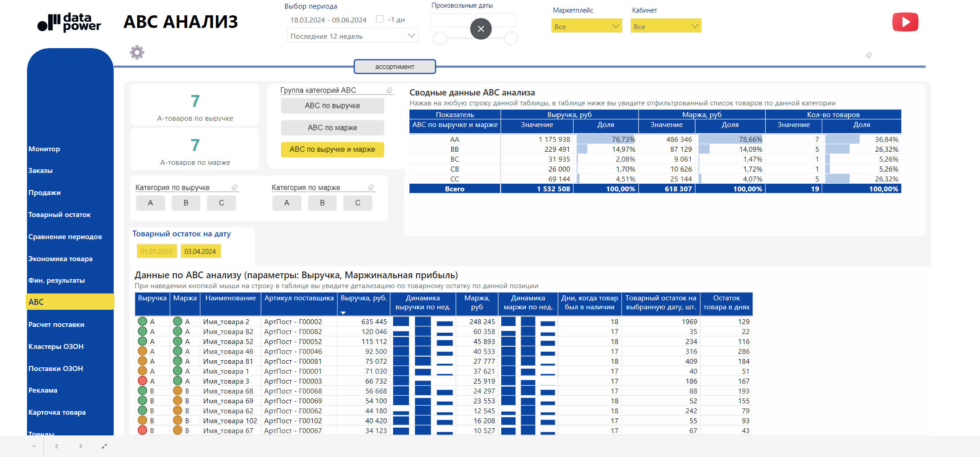Click the sort arrow under Выручка, руб. column

[x=343, y=313]
